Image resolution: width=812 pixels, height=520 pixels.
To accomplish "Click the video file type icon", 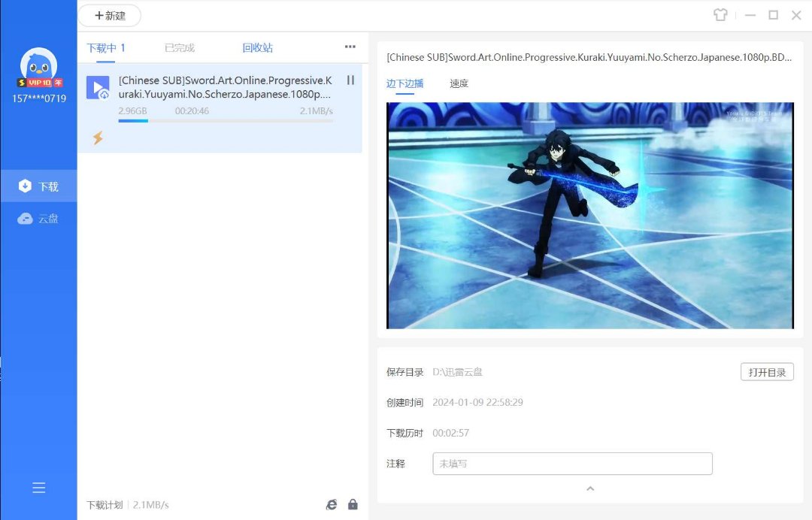I will pos(98,88).
